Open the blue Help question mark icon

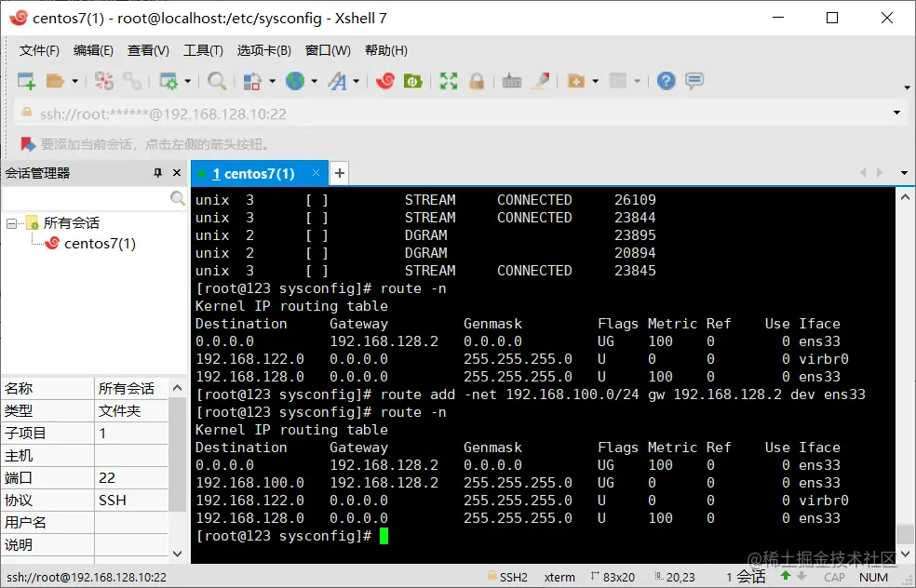point(666,81)
